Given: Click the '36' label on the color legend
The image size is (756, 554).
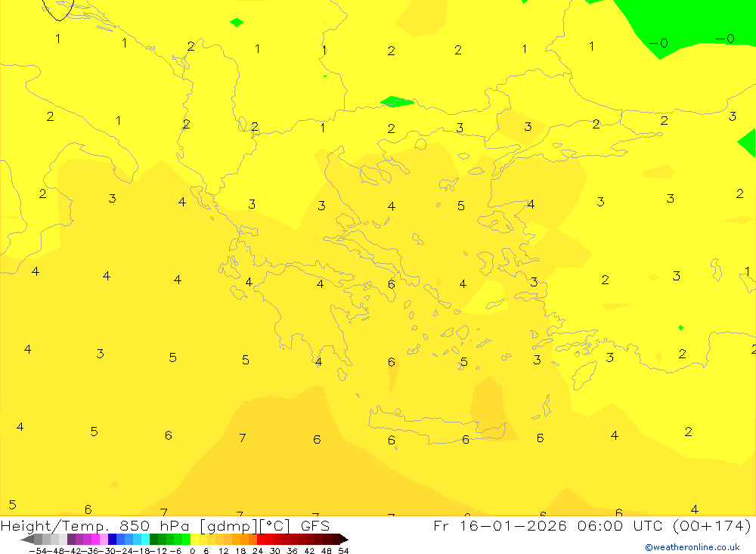Looking at the screenshot, I should coord(292,551).
